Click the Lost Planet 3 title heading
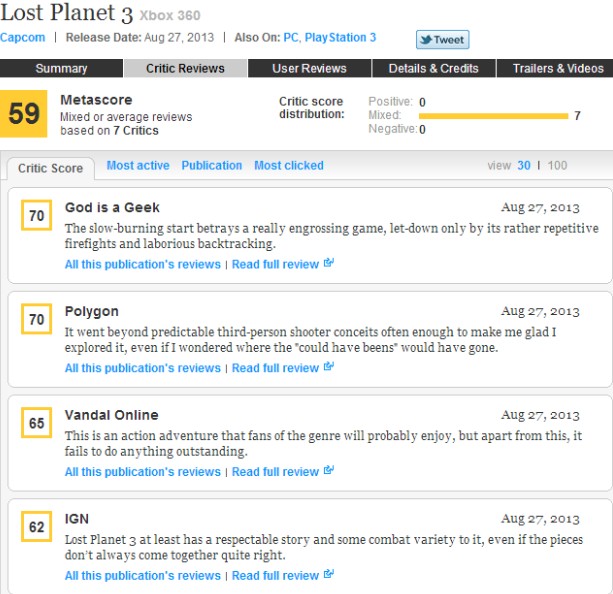The width and height of the screenshot is (613, 594). tap(67, 13)
